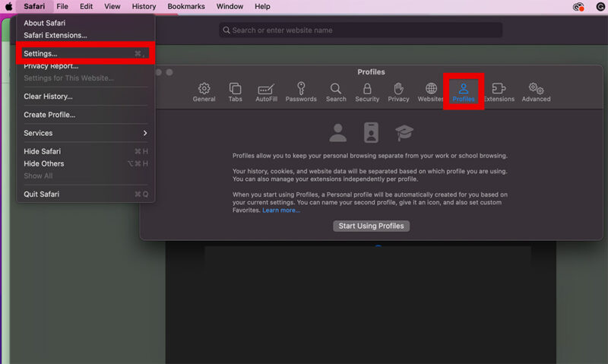This screenshot has width=608, height=364.
Task: Open the Privacy settings pane
Action: point(398,92)
